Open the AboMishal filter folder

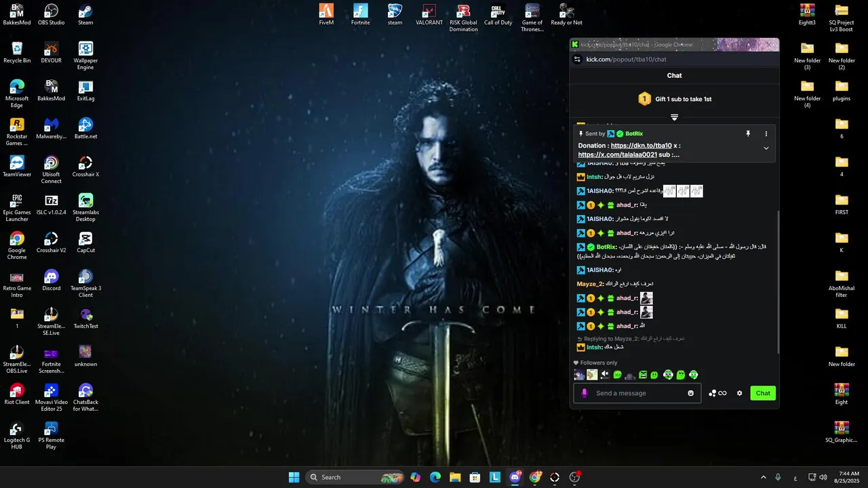[x=842, y=283]
